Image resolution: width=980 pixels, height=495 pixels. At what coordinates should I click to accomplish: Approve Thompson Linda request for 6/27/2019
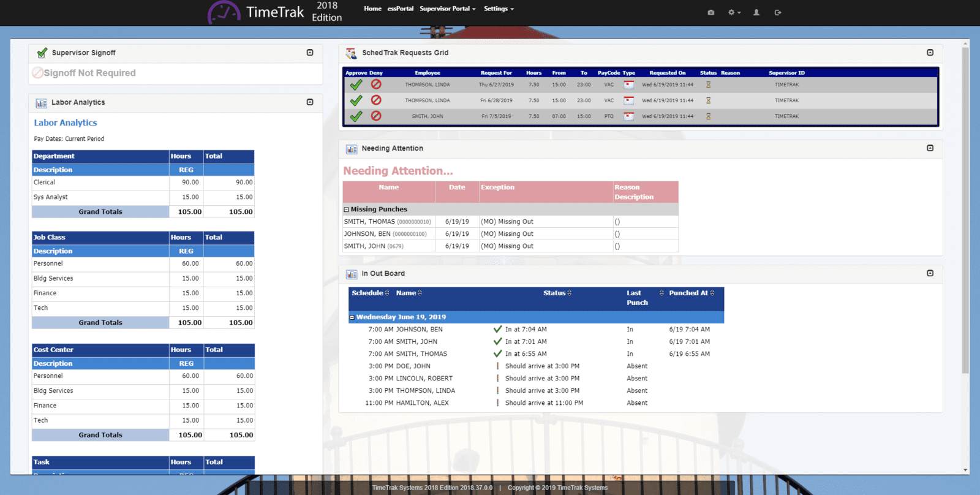(x=356, y=85)
